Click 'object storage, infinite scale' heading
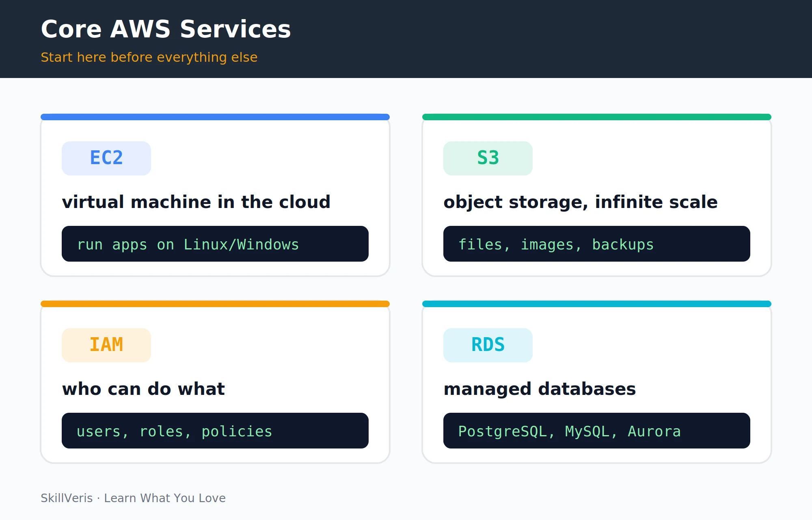The height and width of the screenshot is (520, 812). coord(581,202)
